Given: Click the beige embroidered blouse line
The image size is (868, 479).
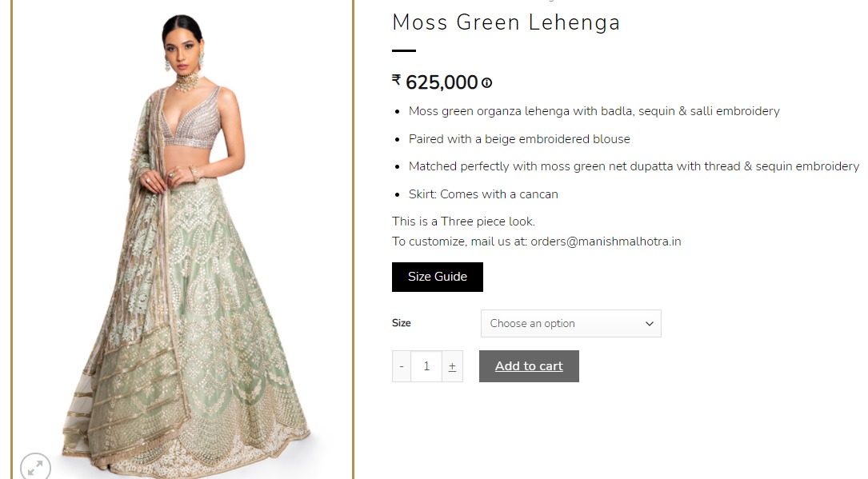Looking at the screenshot, I should 519,139.
